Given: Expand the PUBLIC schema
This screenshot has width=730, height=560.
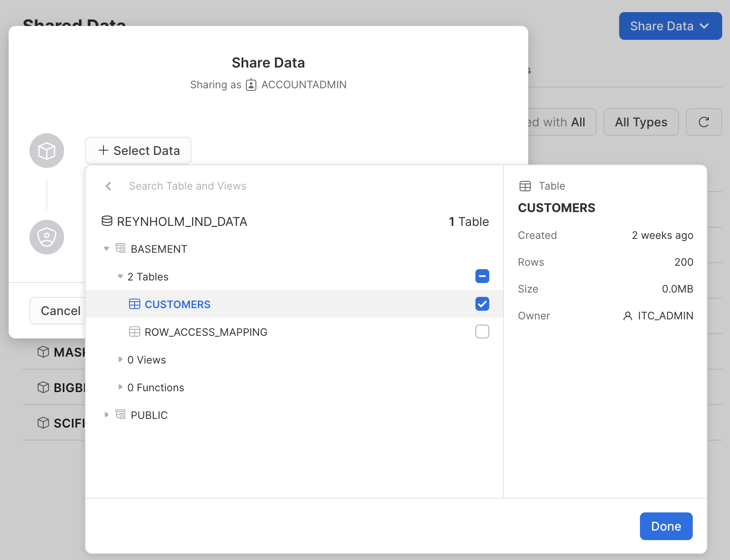Looking at the screenshot, I should pyautogui.click(x=107, y=415).
